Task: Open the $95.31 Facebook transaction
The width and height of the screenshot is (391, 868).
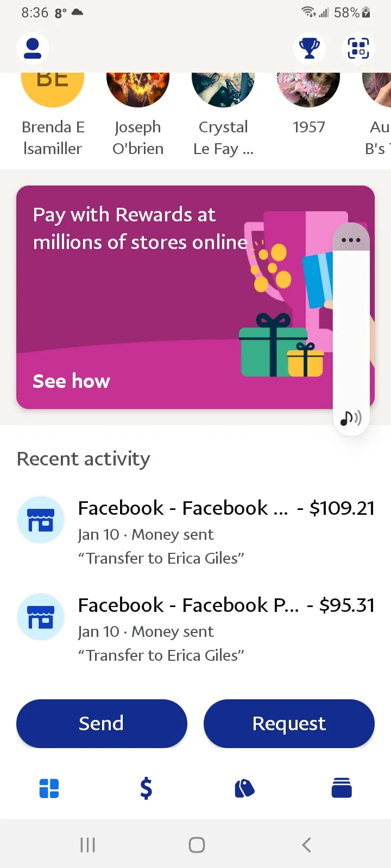Action: point(195,629)
